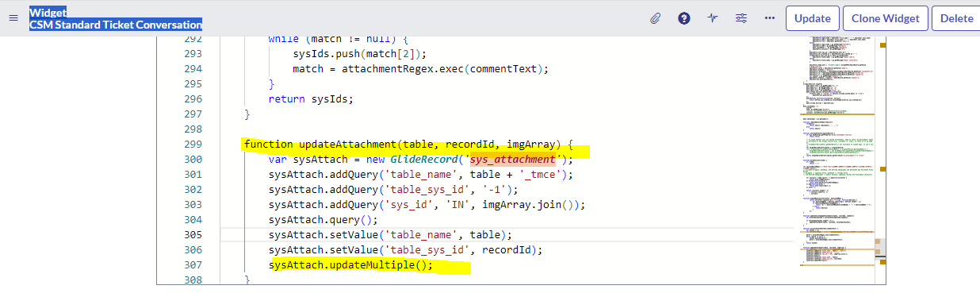
Task: Click sysIds.push(match[2]); line
Action: pos(360,54)
